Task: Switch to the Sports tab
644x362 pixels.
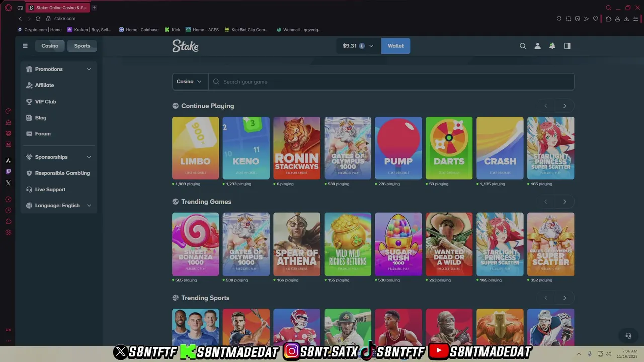Action: (82, 46)
